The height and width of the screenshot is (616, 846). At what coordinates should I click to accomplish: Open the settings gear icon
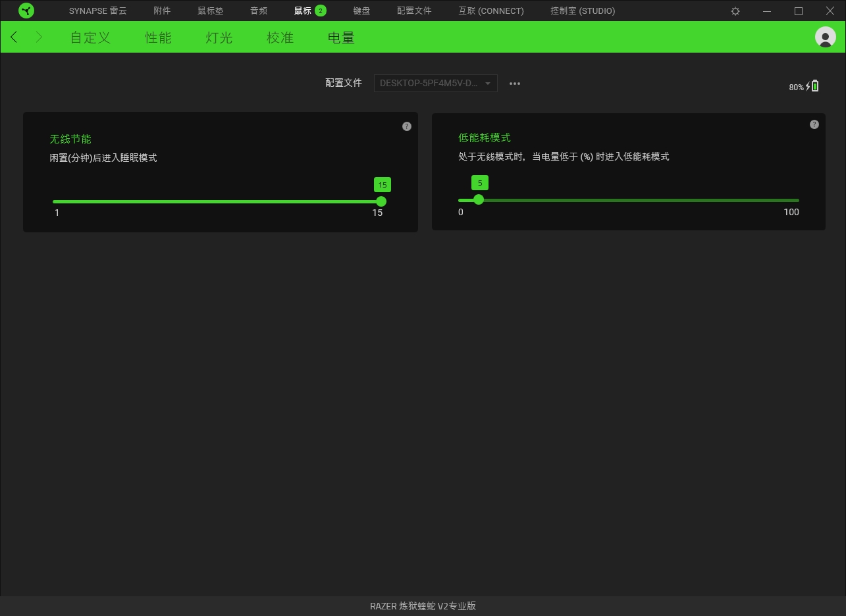click(735, 11)
